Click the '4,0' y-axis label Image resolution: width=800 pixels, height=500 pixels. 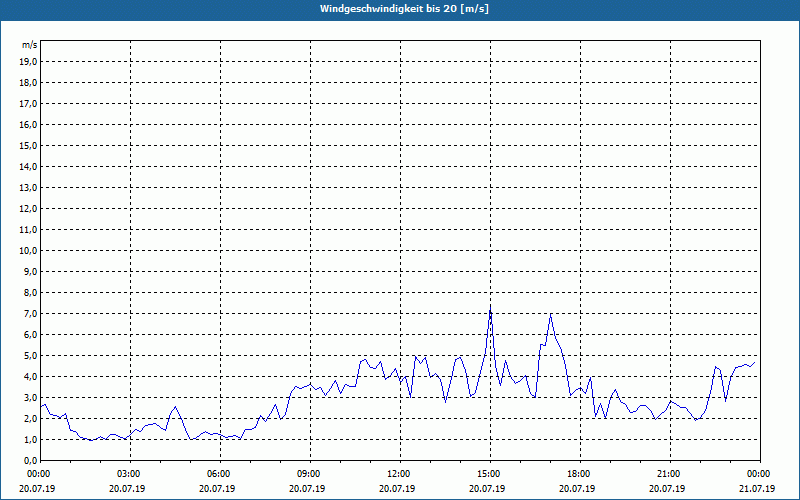(x=30, y=377)
